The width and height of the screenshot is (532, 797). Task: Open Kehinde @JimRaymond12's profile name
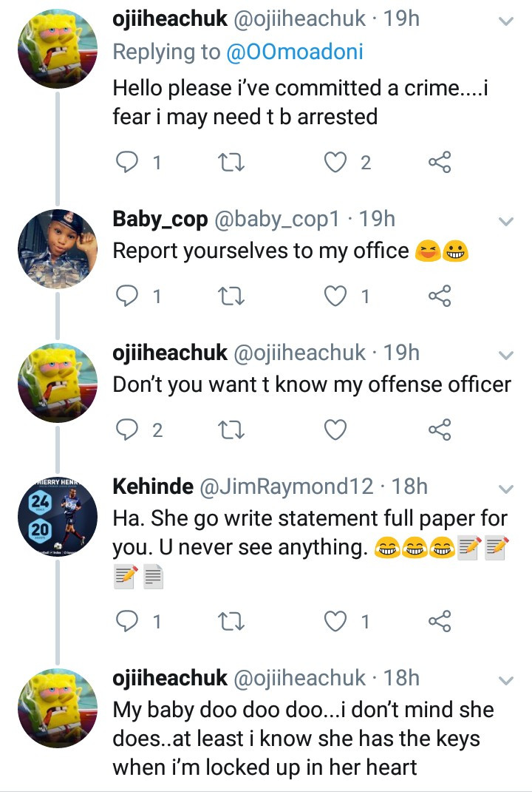tap(152, 486)
